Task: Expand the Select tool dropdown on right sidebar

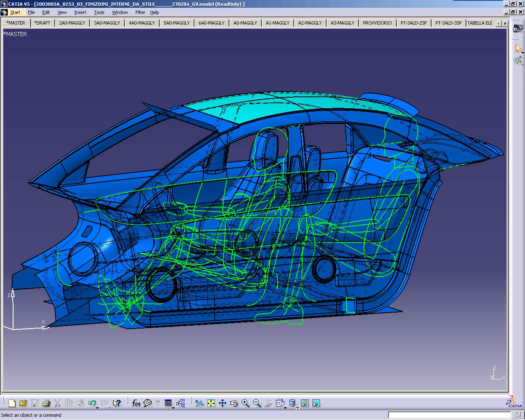Action: (522, 53)
